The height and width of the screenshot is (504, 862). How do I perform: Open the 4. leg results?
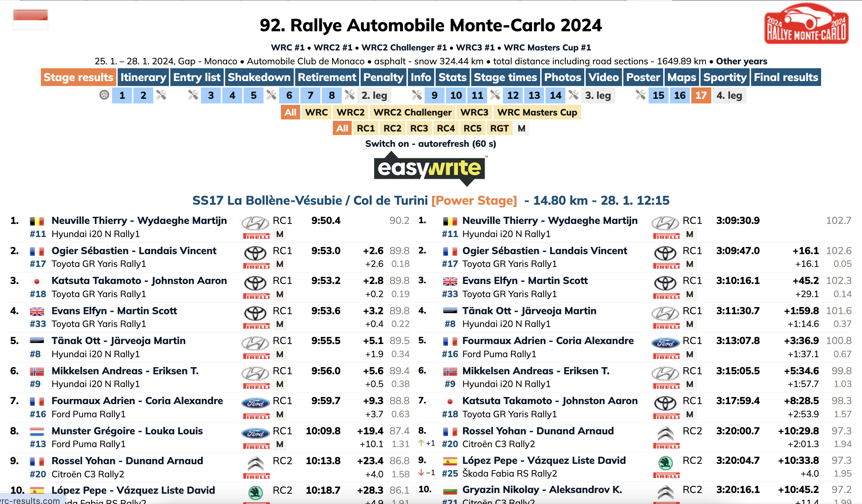point(729,95)
